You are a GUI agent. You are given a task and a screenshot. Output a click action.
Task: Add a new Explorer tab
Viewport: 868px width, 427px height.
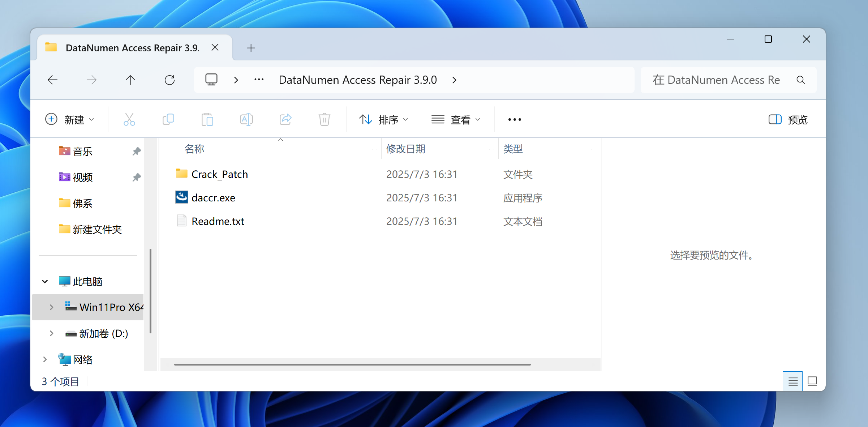[251, 48]
